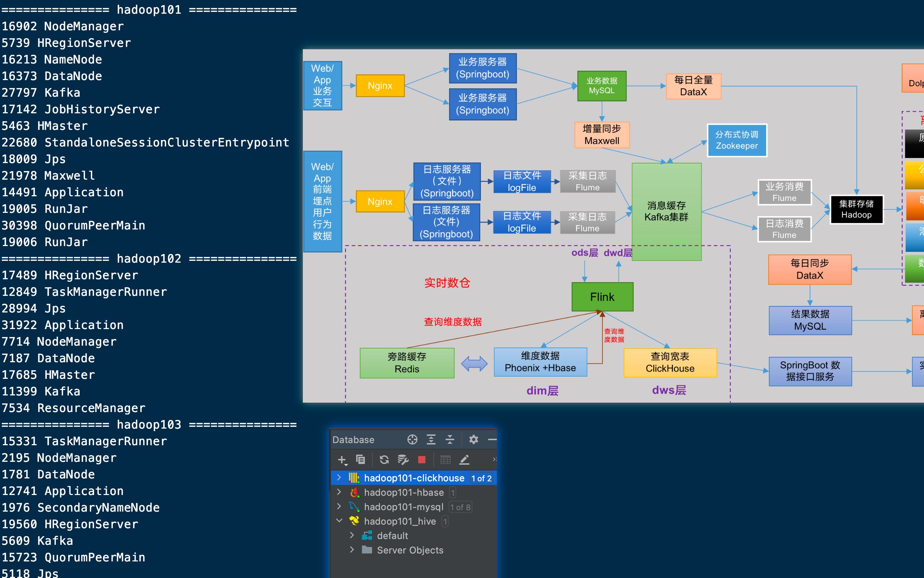Click the ClickHouse data source icon
The height and width of the screenshot is (578, 924).
(354, 478)
